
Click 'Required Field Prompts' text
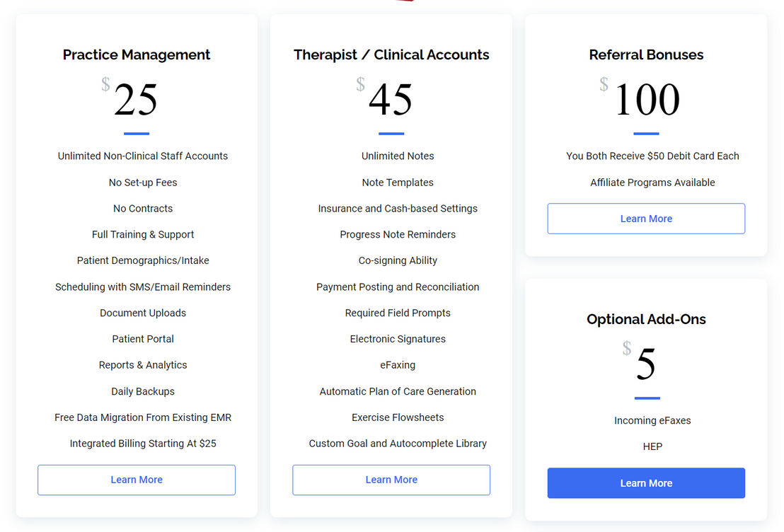point(398,313)
